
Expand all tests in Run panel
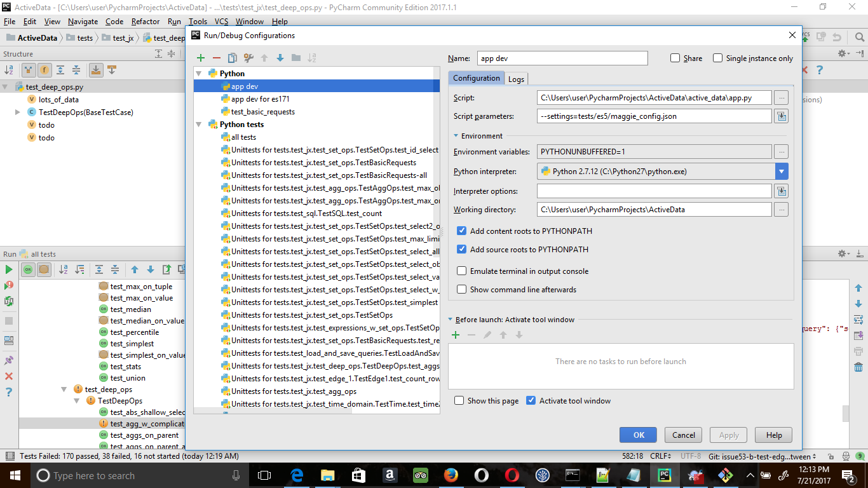click(100, 269)
